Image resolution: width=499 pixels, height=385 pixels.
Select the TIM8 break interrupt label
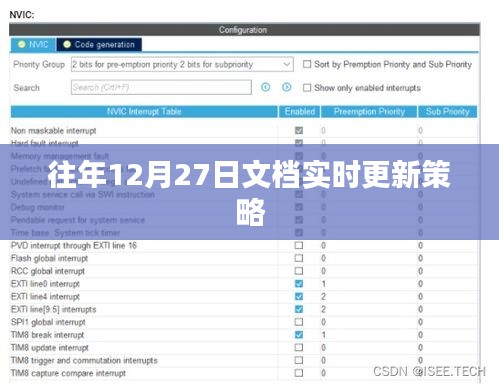(47, 335)
